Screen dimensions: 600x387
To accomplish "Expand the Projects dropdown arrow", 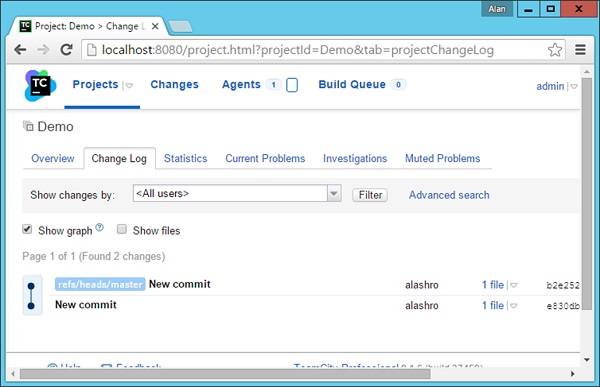I will [x=129, y=85].
